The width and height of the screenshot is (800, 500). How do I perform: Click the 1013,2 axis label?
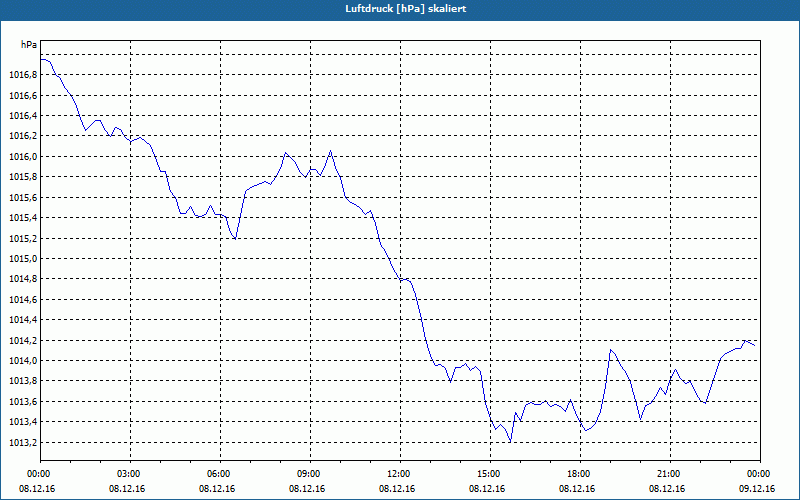pos(23,442)
